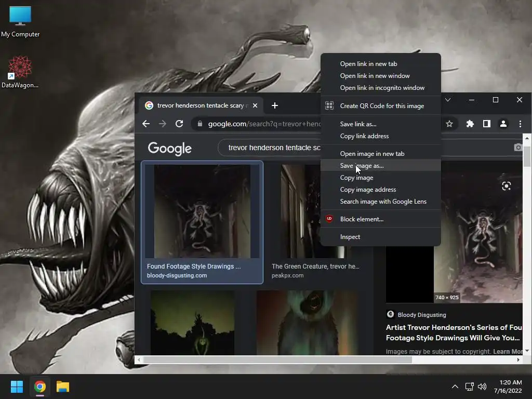Screen dimensions: 532x399
Task: Click the Chrome taskbar icon
Action: 39,387
